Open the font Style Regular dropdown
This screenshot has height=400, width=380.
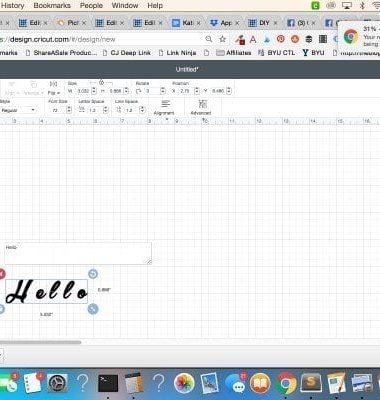(x=18, y=110)
